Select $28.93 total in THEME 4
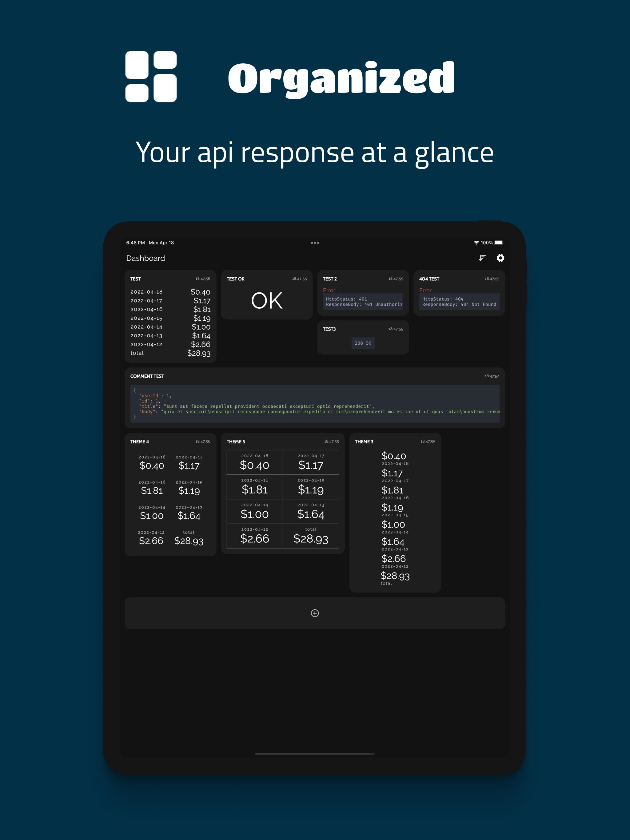This screenshot has height=840, width=630. click(x=189, y=541)
